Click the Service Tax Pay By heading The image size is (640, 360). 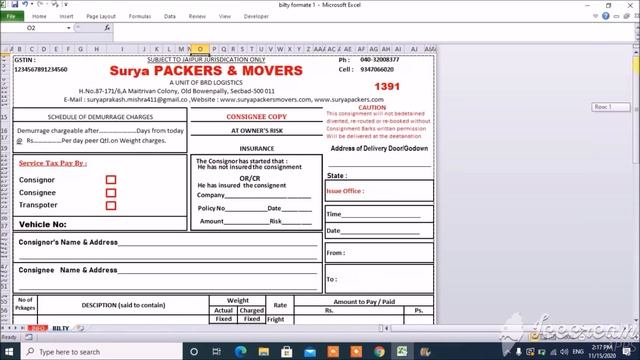53,163
